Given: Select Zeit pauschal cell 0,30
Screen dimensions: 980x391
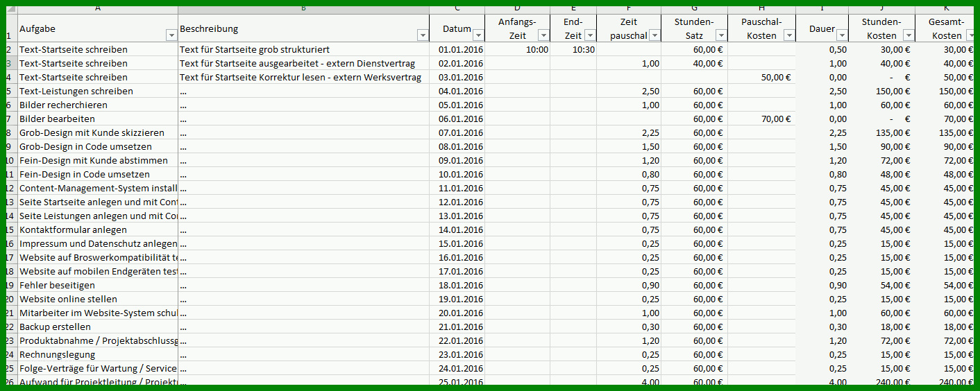Looking at the screenshot, I should [629, 327].
